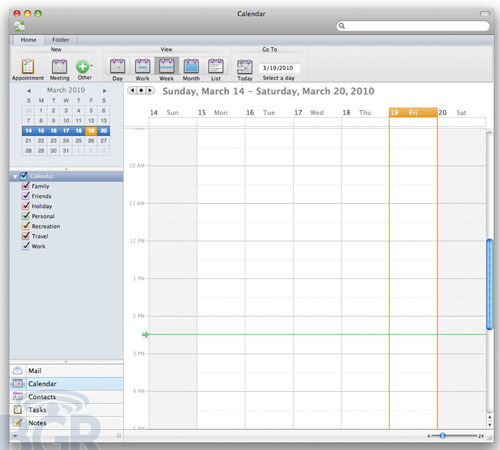Open Tasks in the navigation pane

click(67, 410)
